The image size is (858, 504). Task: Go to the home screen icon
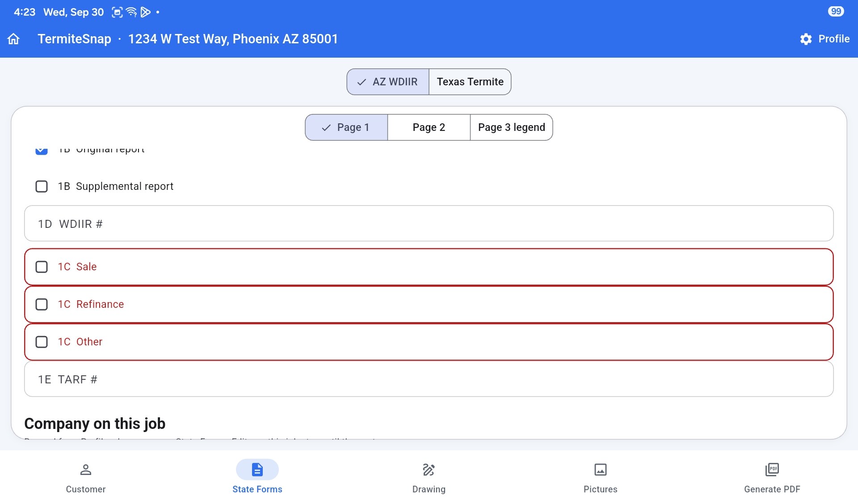(x=13, y=39)
